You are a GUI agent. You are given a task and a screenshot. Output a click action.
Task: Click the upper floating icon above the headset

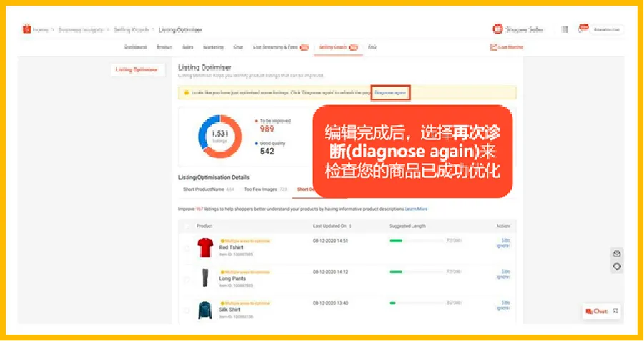coord(617,254)
